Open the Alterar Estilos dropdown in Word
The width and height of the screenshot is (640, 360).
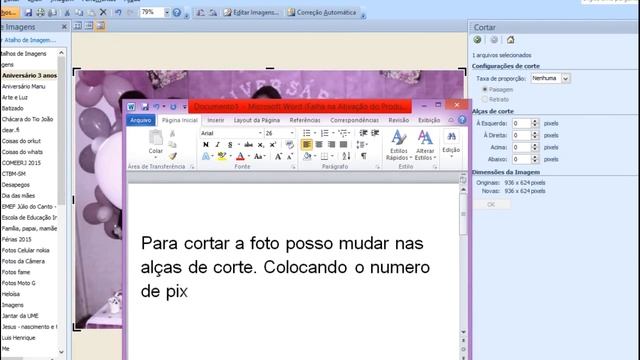pyautogui.click(x=425, y=145)
